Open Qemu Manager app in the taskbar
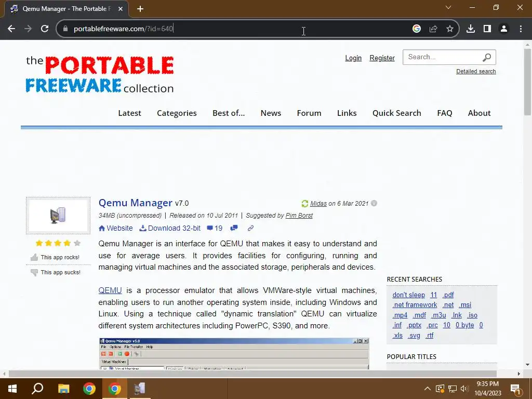 (x=140, y=389)
